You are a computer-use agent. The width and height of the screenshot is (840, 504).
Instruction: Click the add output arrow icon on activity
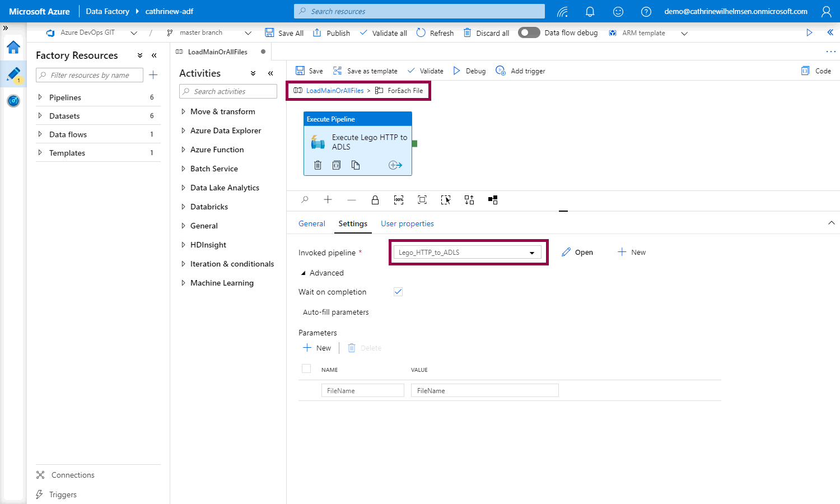coord(395,165)
